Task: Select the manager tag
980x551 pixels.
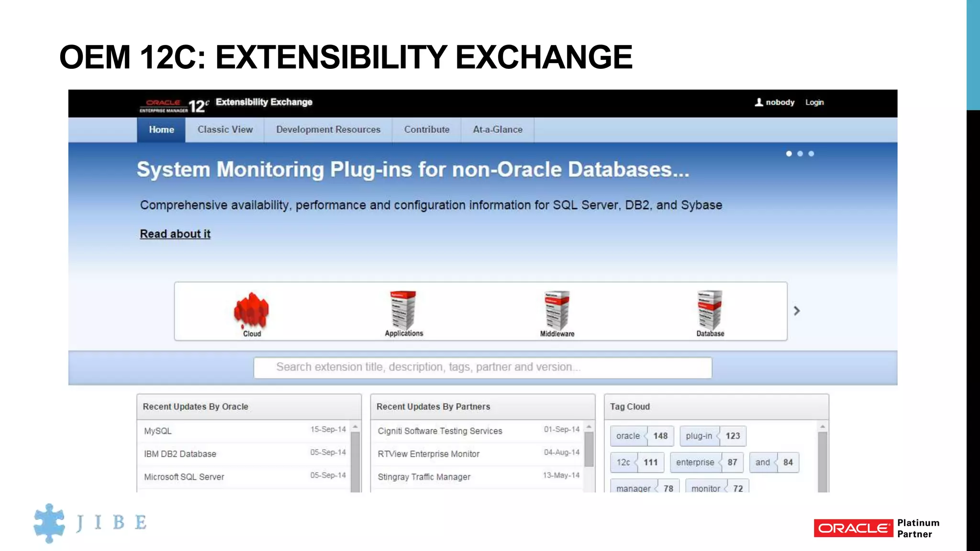Action: pyautogui.click(x=645, y=486)
